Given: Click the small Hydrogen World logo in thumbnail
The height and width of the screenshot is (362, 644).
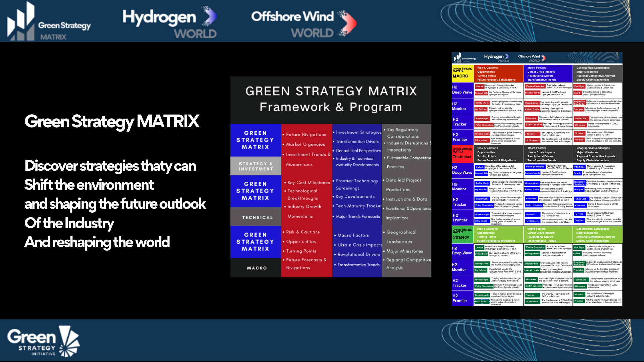Looking at the screenshot, I should pos(496,58).
